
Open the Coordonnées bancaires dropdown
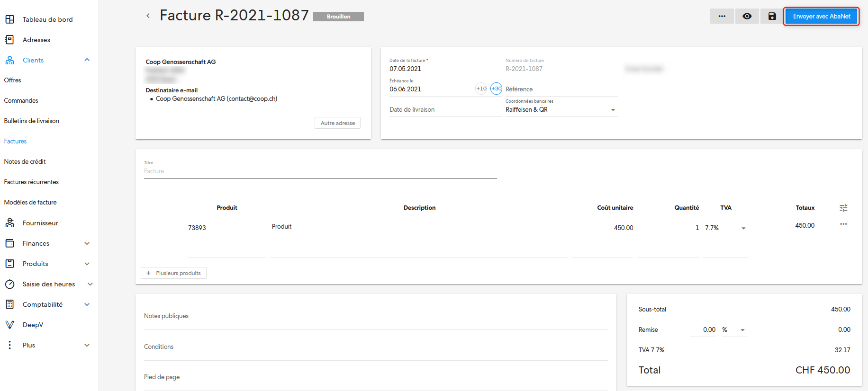(x=561, y=109)
